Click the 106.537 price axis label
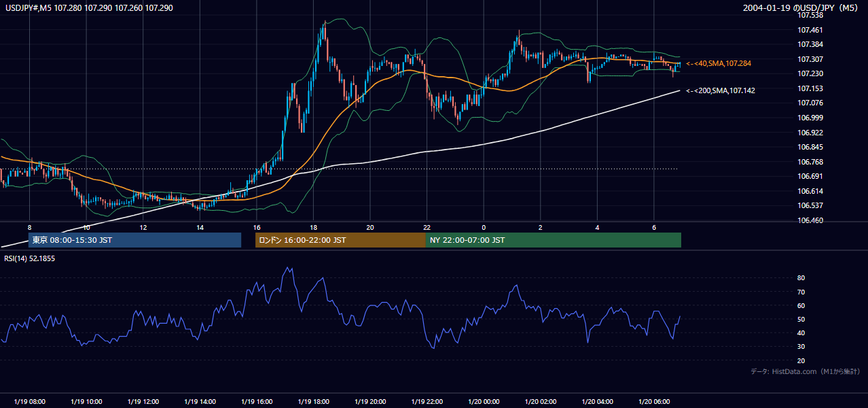 (811, 205)
